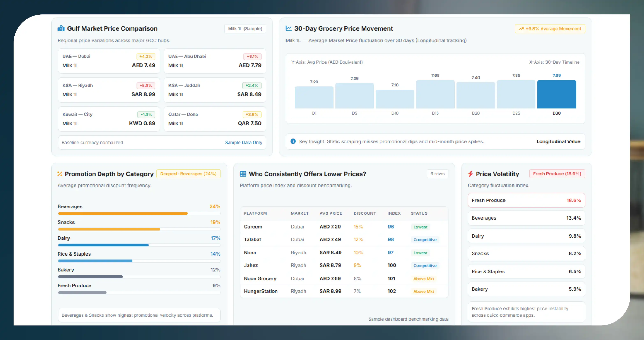Sort by the AVG PRICE column header
This screenshot has width=644, height=340.
[331, 213]
